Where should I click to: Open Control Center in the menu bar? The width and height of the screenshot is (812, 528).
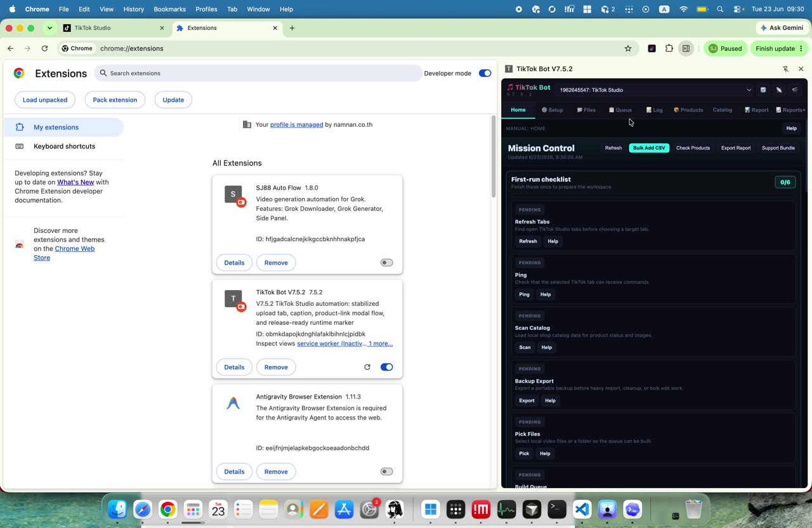(x=738, y=10)
